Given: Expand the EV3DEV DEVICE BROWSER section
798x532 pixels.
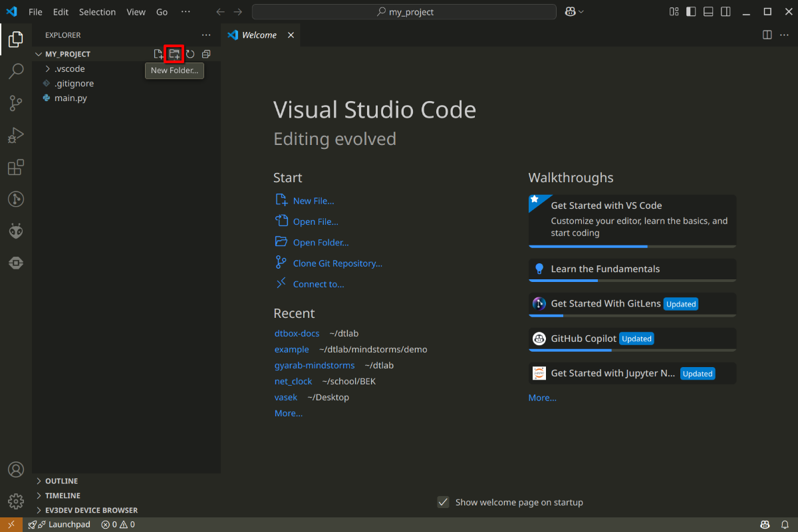Looking at the screenshot, I should pyautogui.click(x=91, y=510).
